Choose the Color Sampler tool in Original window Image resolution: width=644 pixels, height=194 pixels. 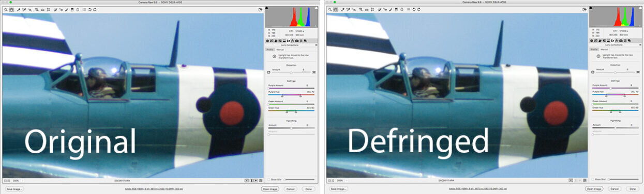[24, 10]
